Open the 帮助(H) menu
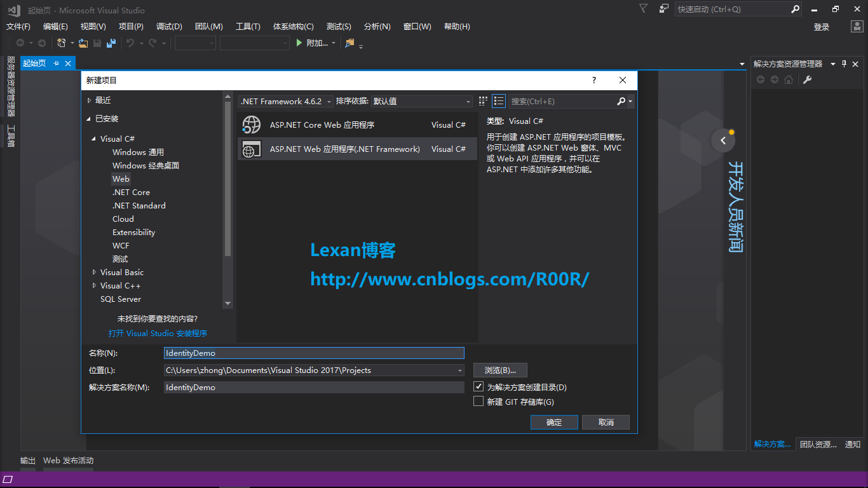The height and width of the screenshot is (488, 868). point(457,26)
